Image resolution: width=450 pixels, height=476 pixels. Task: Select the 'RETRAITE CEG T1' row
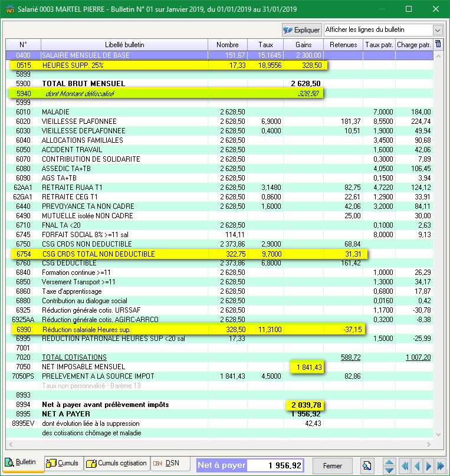[219, 197]
